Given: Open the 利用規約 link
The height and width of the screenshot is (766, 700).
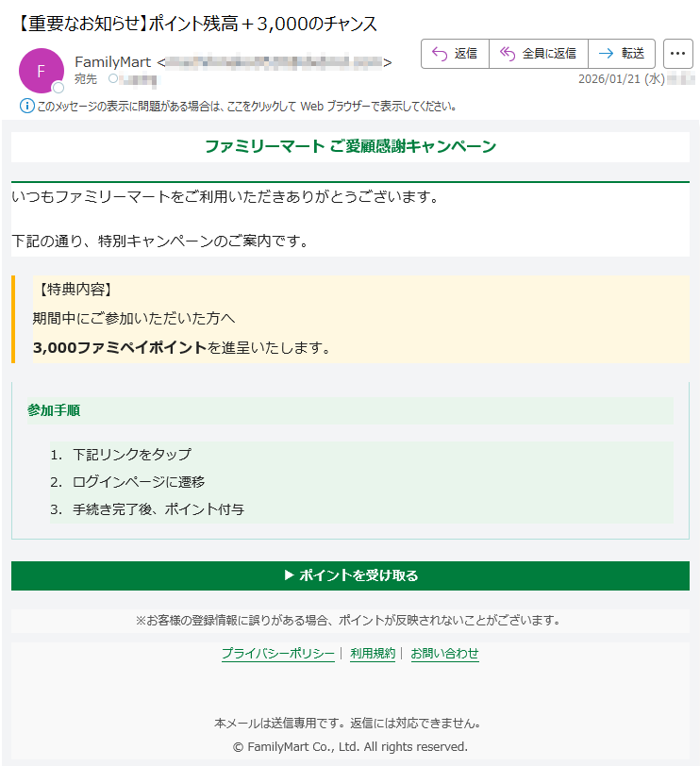Looking at the screenshot, I should point(373,654).
